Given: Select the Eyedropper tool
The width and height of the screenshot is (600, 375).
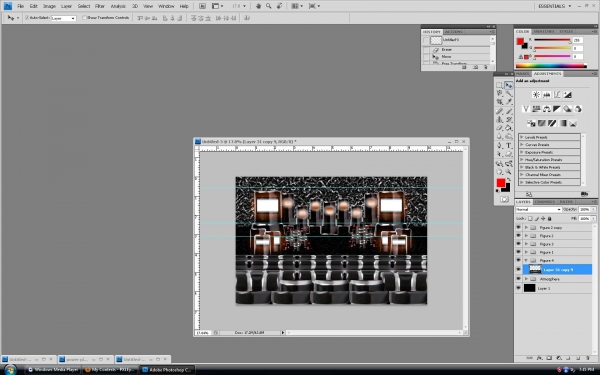Looking at the screenshot, I should pyautogui.click(x=509, y=102).
